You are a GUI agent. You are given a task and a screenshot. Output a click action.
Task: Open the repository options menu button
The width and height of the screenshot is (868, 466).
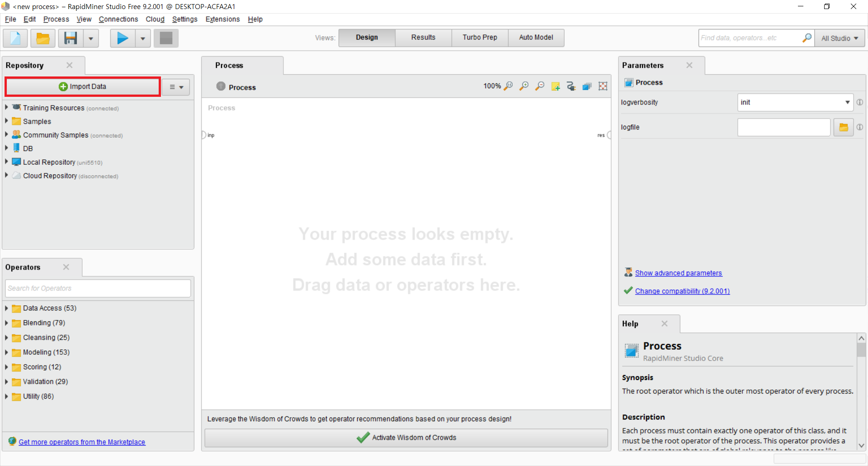(x=176, y=87)
